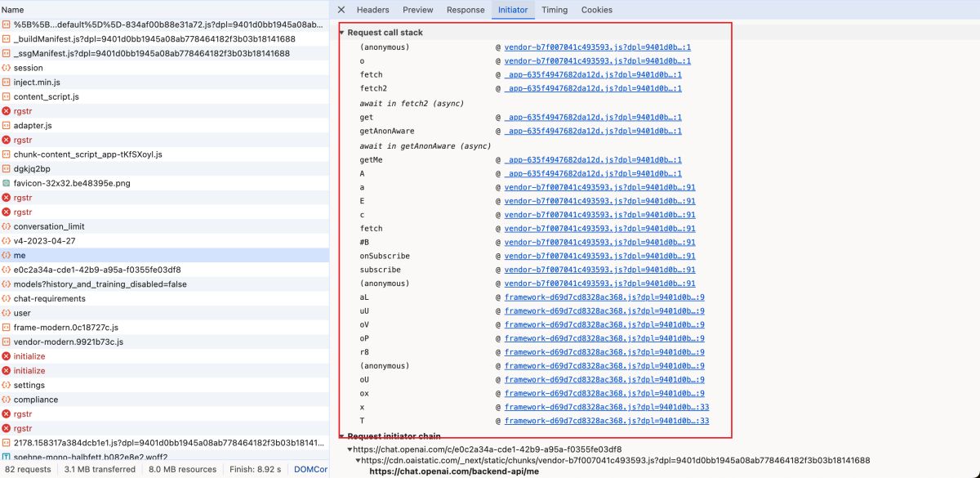Open the framework source link for uU
980x478 pixels.
[x=604, y=311]
